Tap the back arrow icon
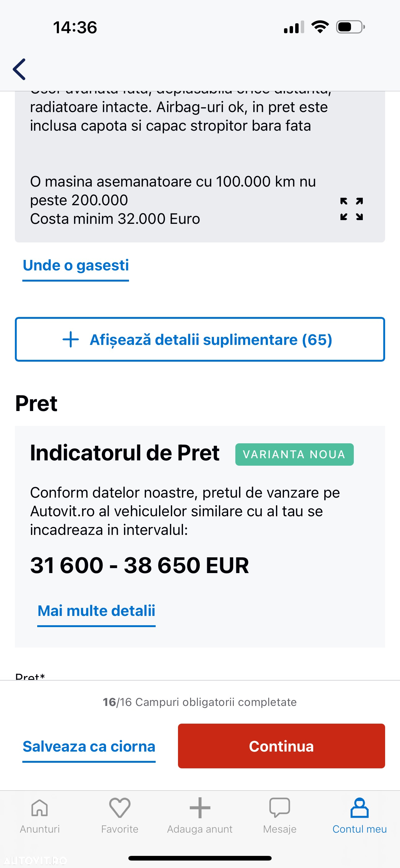400x868 pixels. (19, 69)
